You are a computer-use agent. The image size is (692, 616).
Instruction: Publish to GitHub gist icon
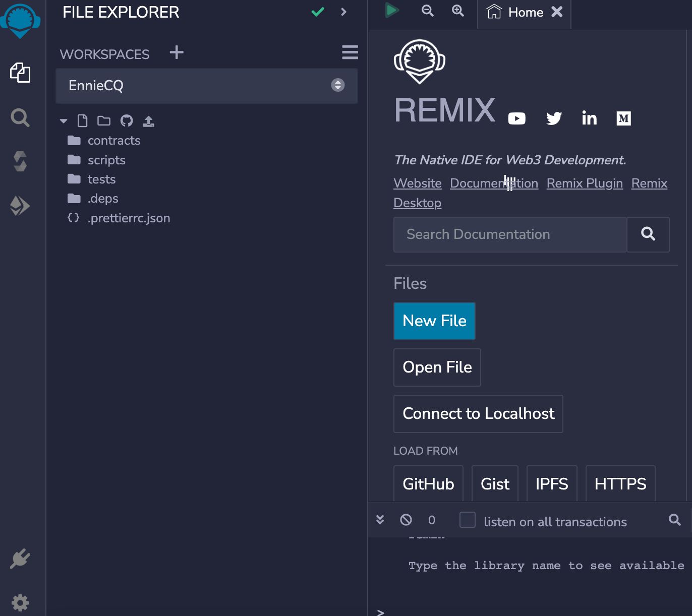tap(127, 120)
